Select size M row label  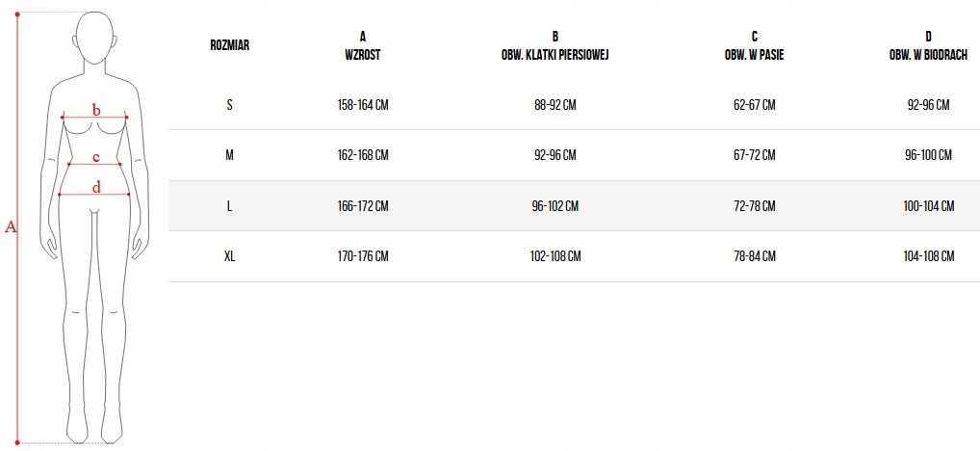pyautogui.click(x=229, y=155)
